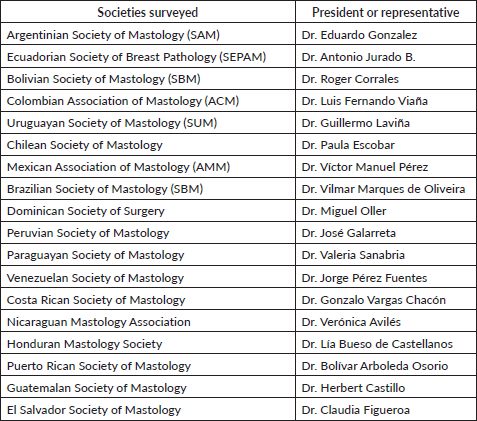The height and width of the screenshot is (421, 477).
Task: Click Brazilian Society of Mastology (SBM)
Action: click(105, 189)
